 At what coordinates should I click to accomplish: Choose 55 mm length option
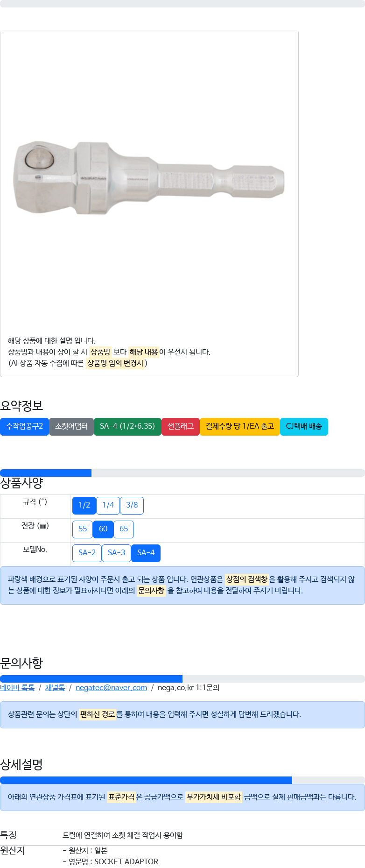[x=83, y=529]
